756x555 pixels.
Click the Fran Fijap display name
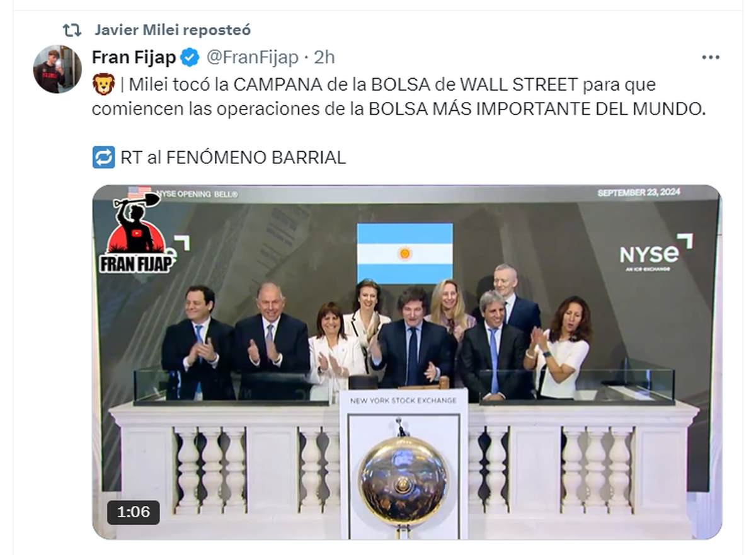point(134,58)
